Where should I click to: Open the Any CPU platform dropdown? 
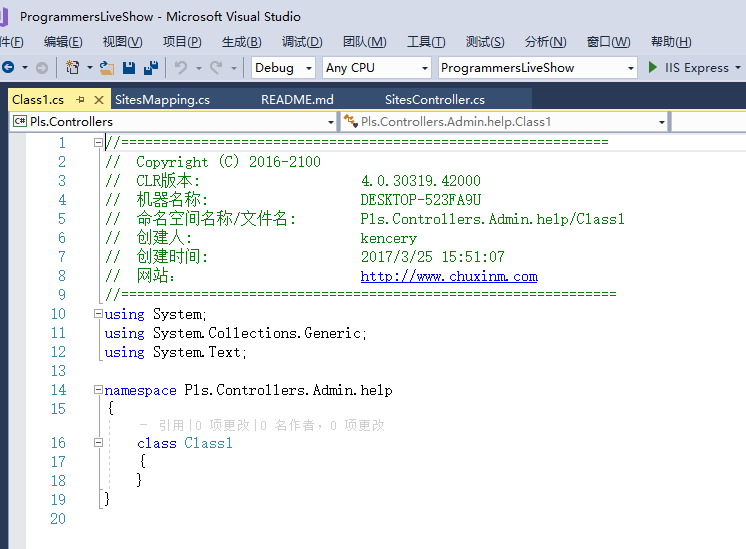point(376,68)
